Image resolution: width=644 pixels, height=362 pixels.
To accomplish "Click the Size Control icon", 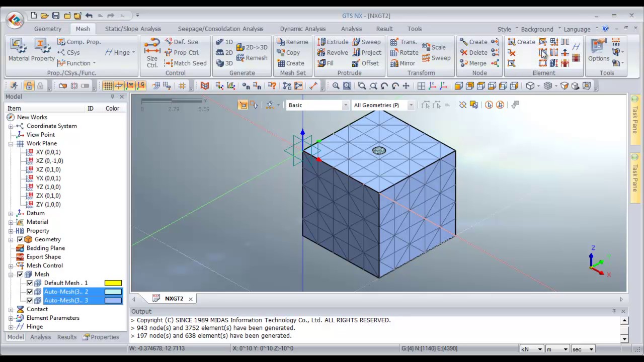I will click(x=152, y=53).
